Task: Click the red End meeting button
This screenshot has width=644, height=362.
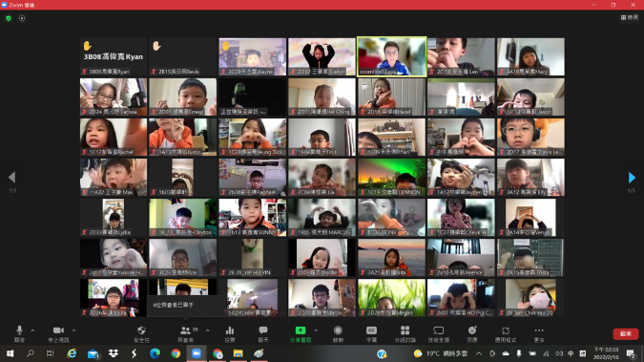Action: (626, 333)
